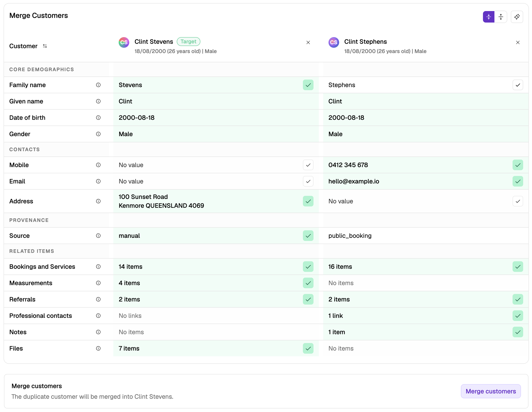The image size is (532, 412).
Task: Toggle checkbox for 100 Sunset Road address
Action: [308, 201]
